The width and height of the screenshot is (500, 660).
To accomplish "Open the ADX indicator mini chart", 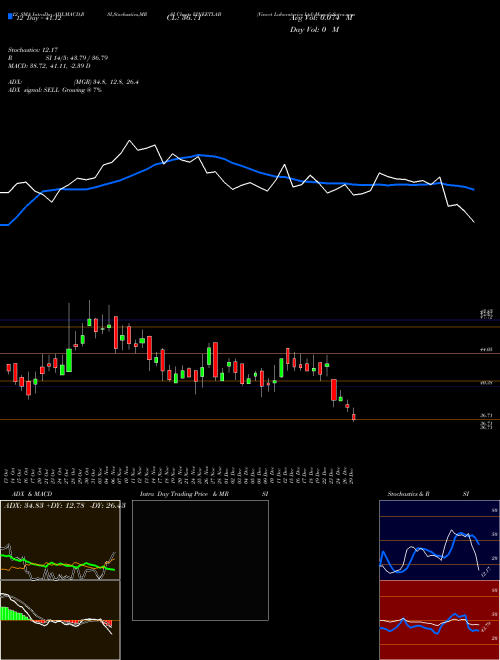I will [60, 540].
